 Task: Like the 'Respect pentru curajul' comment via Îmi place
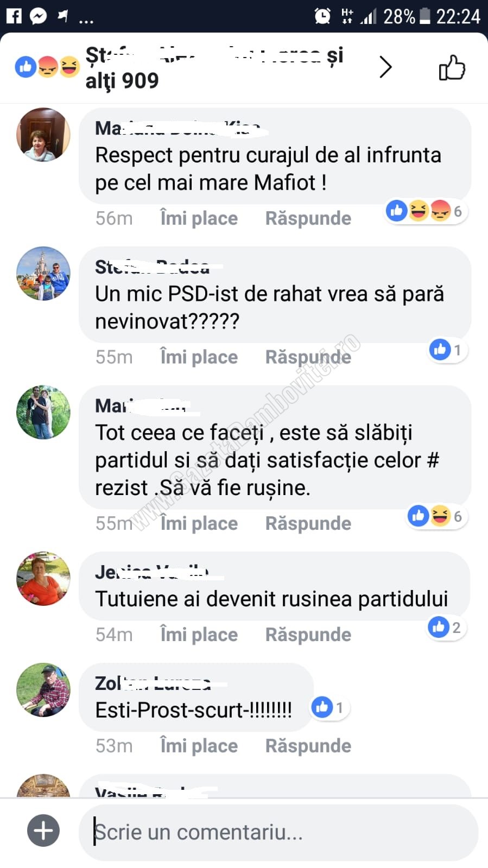(199, 218)
